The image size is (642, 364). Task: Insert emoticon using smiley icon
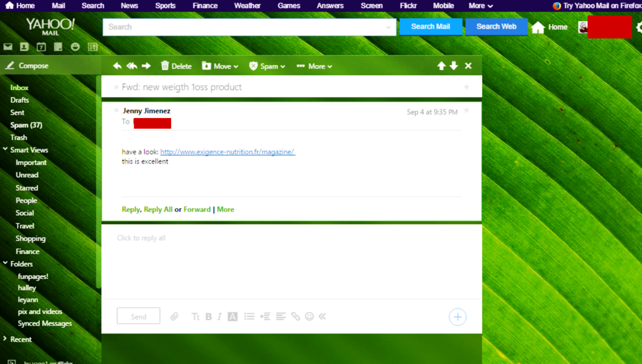tap(309, 316)
